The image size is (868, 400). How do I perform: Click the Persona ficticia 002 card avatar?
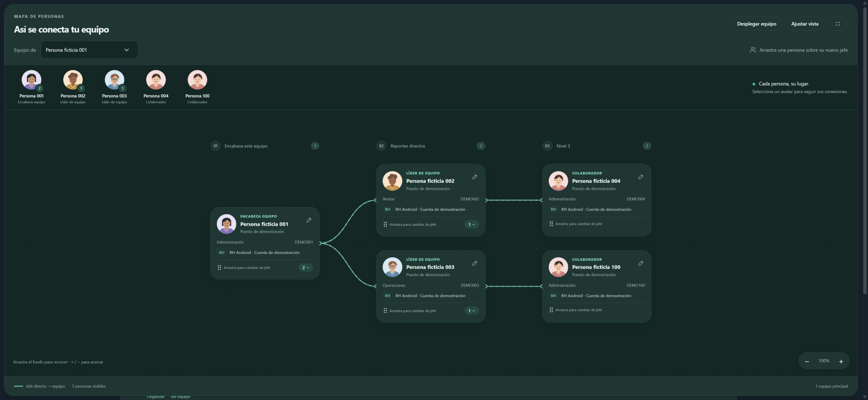pyautogui.click(x=392, y=181)
